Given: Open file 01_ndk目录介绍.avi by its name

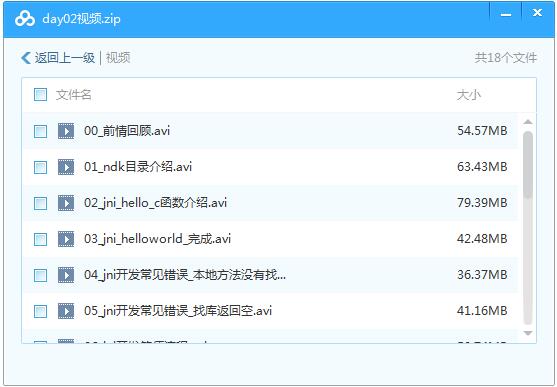Looking at the screenshot, I should click(x=138, y=167).
